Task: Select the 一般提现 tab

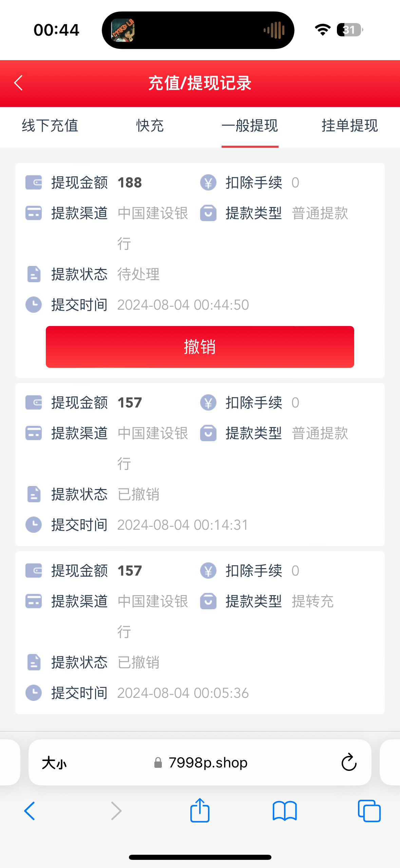Action: tap(250, 126)
